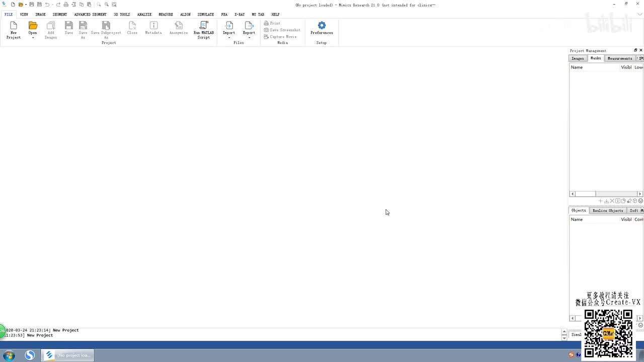Click the Name column header in Masks list
Viewport: 644px width, 362px height.
click(595, 67)
